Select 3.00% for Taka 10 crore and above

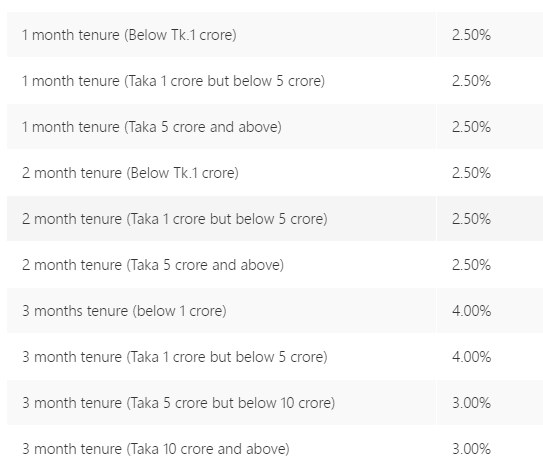coord(471,449)
